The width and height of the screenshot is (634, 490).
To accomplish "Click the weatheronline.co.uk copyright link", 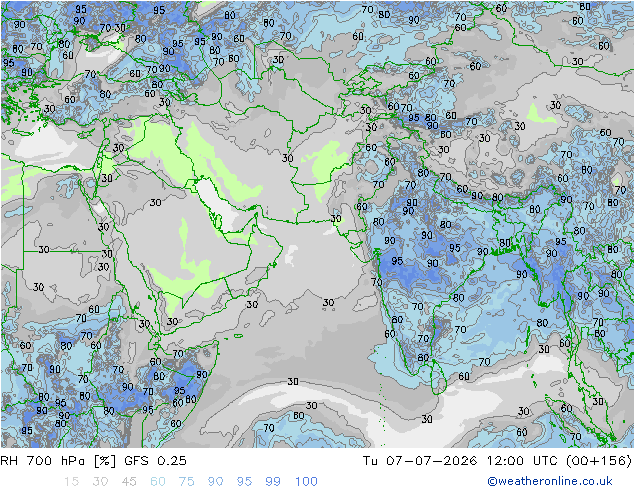I will [x=550, y=481].
